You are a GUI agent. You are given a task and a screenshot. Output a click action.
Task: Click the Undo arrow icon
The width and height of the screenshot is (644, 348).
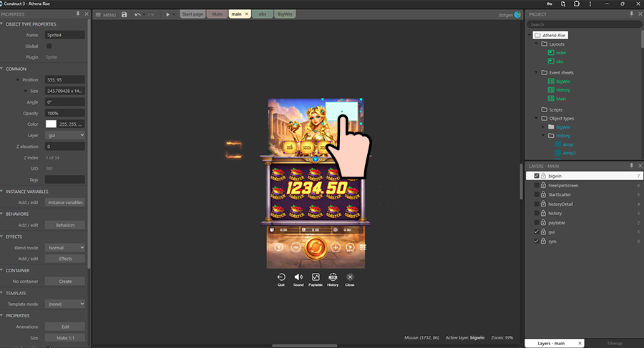pos(137,14)
